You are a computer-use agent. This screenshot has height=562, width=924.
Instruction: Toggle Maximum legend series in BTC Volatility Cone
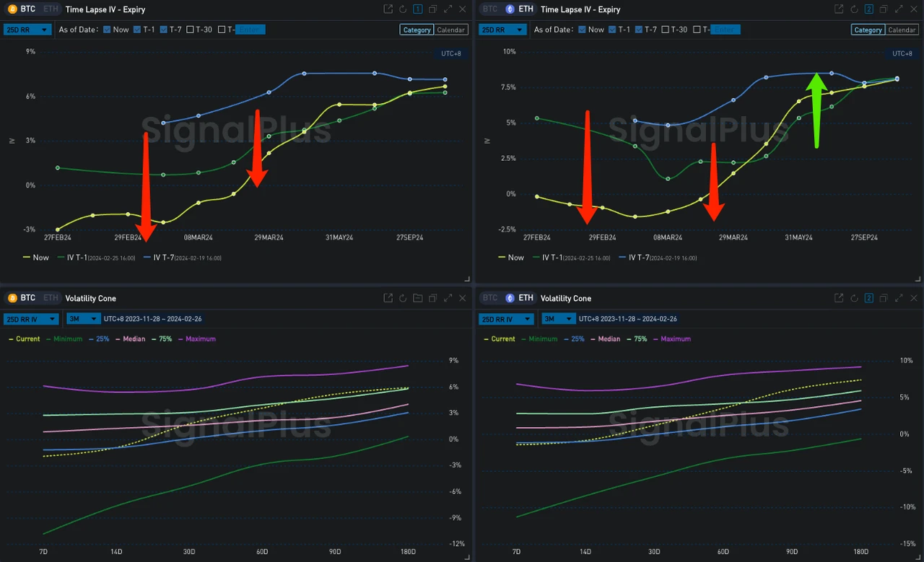tap(199, 339)
